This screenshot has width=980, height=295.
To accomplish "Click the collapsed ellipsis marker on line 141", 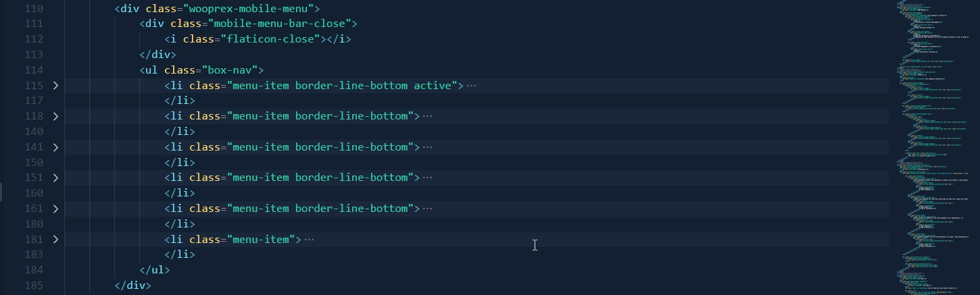I will [427, 147].
